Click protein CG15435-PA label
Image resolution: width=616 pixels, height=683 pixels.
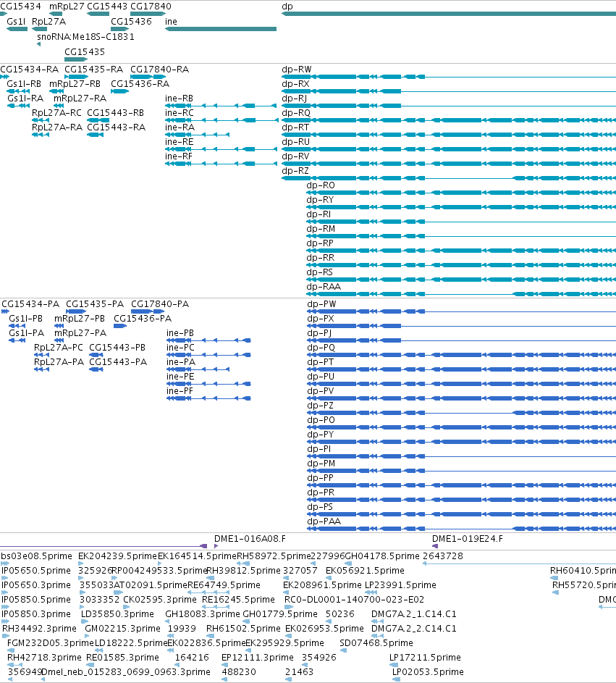95,304
